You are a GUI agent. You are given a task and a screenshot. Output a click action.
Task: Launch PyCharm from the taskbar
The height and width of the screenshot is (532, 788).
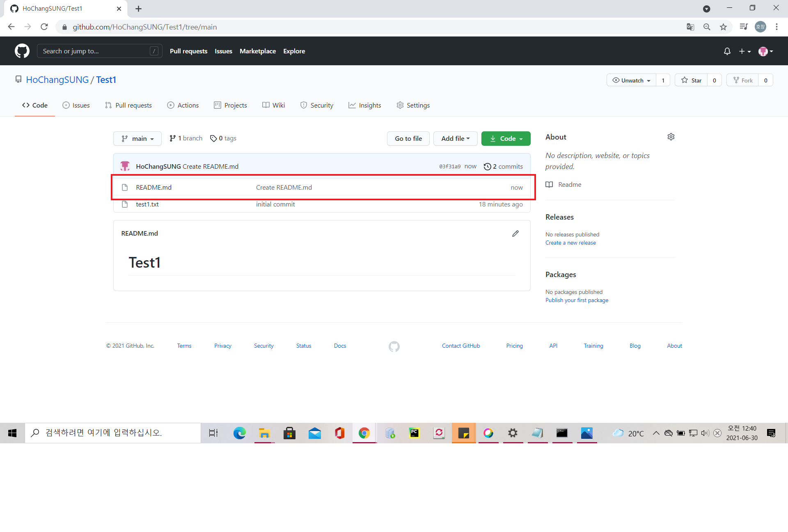pos(415,433)
